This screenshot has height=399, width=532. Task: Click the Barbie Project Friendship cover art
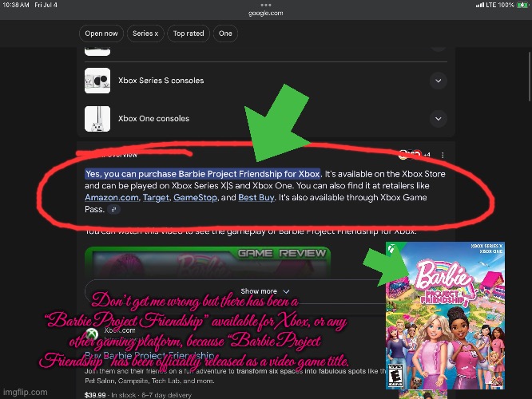point(445,315)
